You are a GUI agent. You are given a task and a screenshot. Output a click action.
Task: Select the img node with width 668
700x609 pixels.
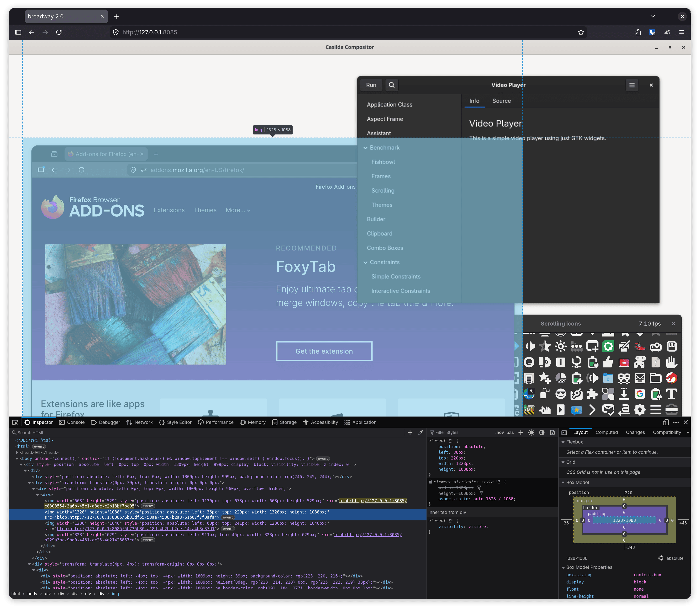click(217, 504)
